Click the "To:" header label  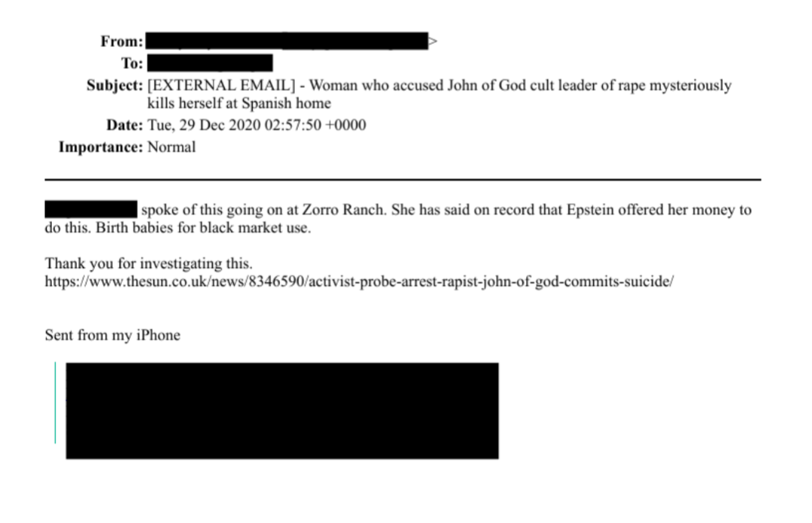click(x=132, y=63)
